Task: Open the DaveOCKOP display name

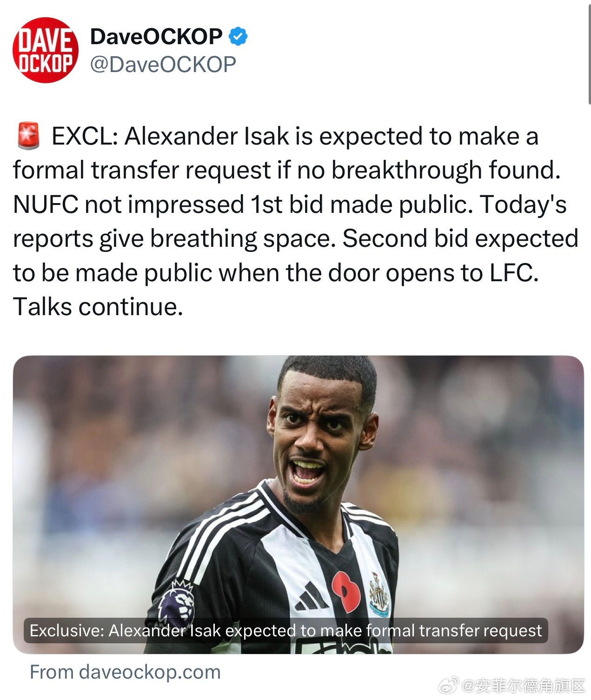Action: point(156,37)
